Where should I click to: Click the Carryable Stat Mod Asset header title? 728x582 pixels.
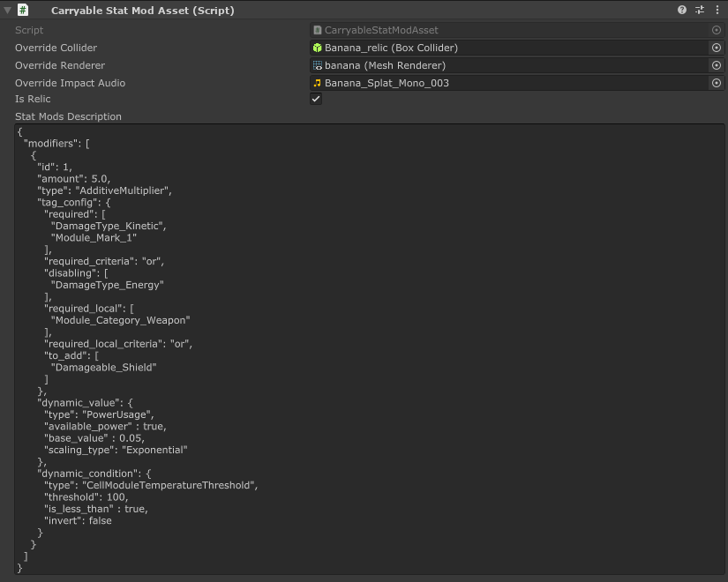point(143,11)
